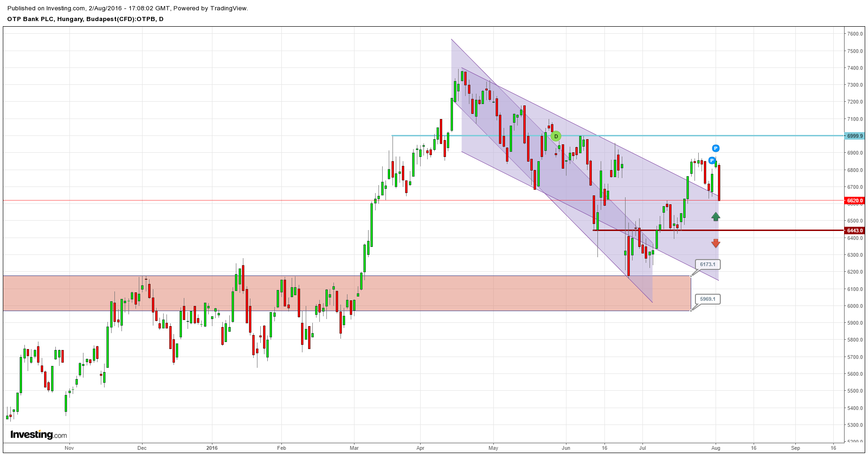Click the 6999.9 cyan price label
868x454 pixels.
point(854,136)
